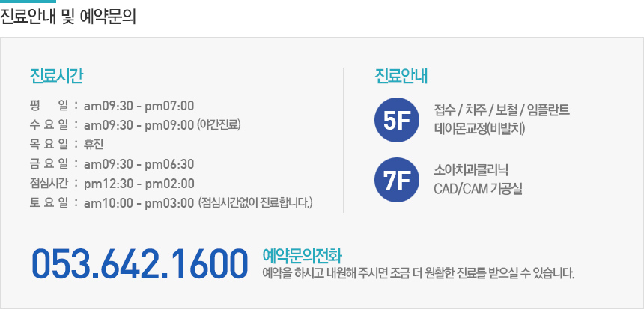The height and width of the screenshot is (309, 644).
Task: Click the 수요일 야간진료 hours row
Action: [x=135, y=125]
